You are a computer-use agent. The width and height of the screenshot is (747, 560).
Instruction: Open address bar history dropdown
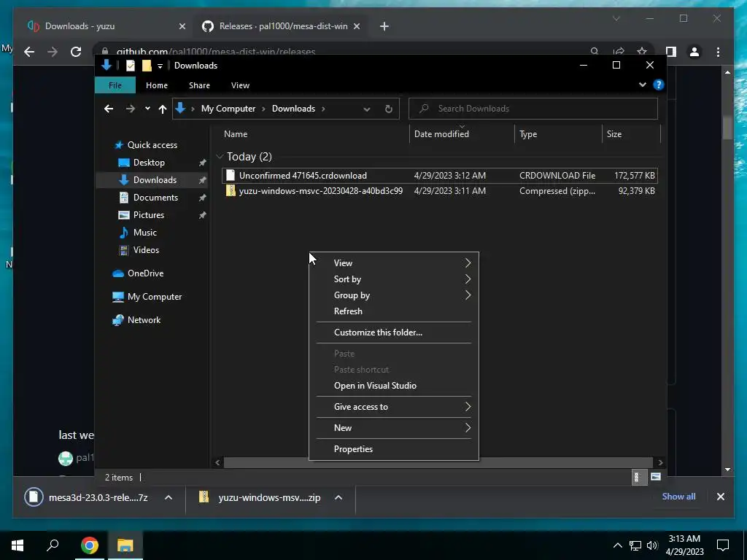pos(366,109)
